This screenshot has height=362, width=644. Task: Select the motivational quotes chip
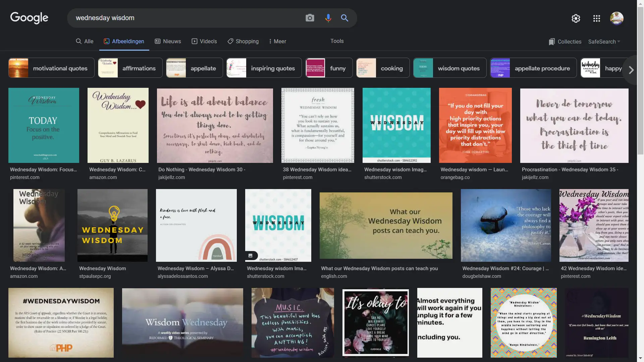pyautogui.click(x=51, y=68)
